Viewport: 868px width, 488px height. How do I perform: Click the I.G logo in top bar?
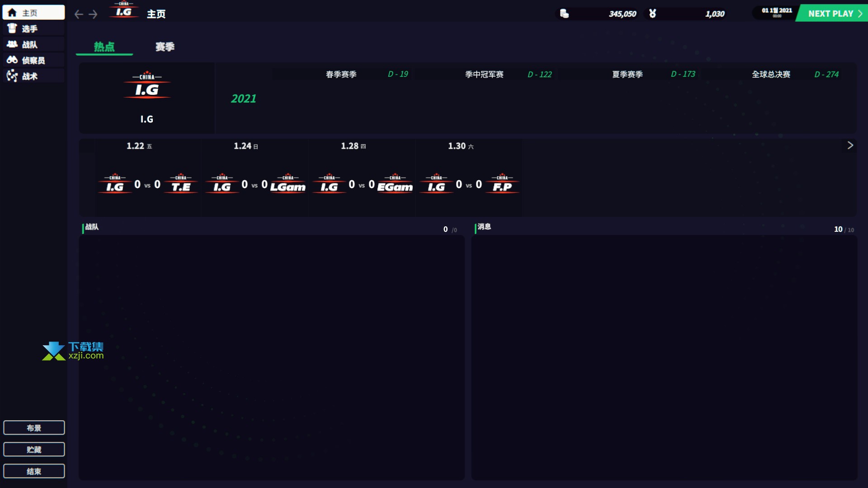click(x=123, y=10)
